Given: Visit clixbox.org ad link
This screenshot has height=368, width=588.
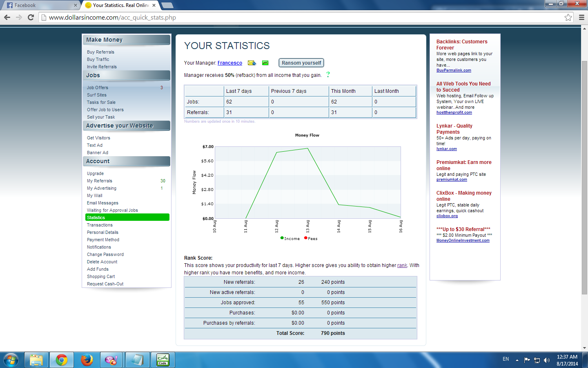Looking at the screenshot, I should (x=447, y=216).
